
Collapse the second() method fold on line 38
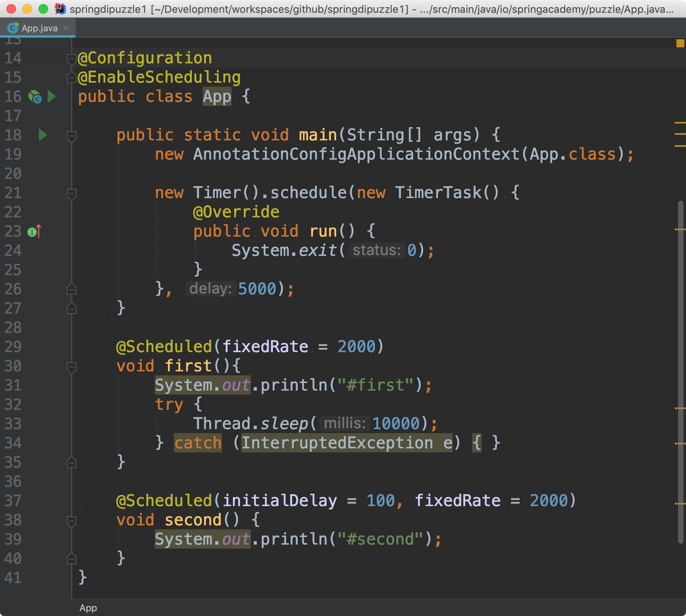[71, 521]
